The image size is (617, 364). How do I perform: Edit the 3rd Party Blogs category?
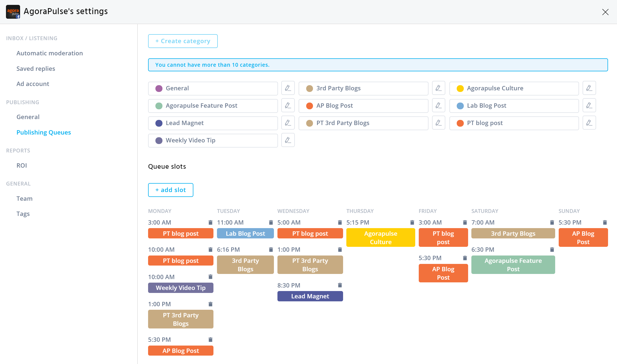coord(438,88)
